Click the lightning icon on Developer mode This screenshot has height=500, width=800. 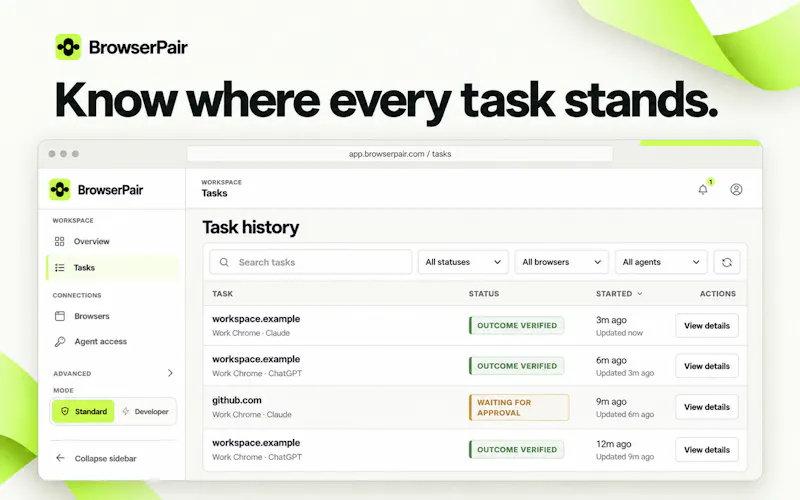(x=126, y=411)
